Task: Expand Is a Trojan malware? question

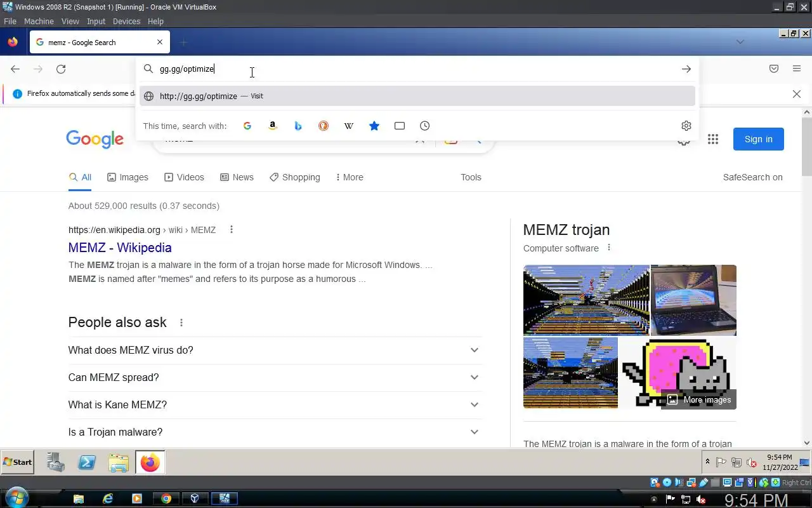Action: pyautogui.click(x=275, y=432)
